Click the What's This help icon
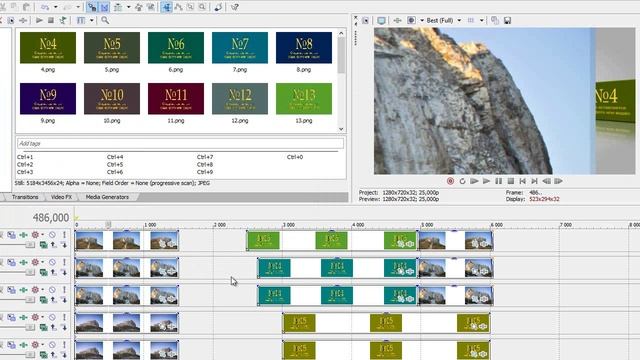This screenshot has width=640, height=360. pos(235,7)
